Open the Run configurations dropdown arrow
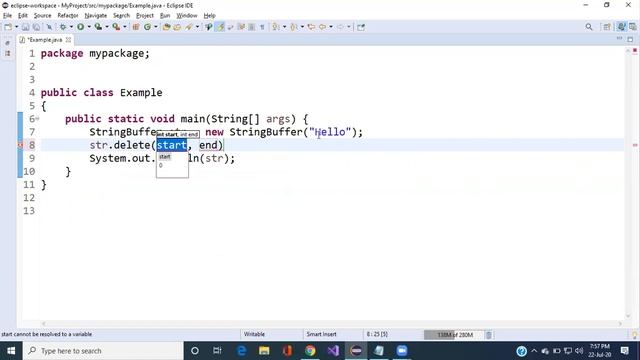Viewport: 640px width, 360px height. click(89, 27)
